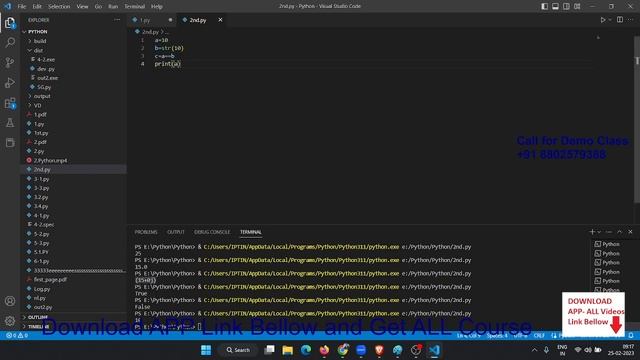The image size is (640, 360).
Task: Open the Run and Debug view
Action: click(x=10, y=82)
